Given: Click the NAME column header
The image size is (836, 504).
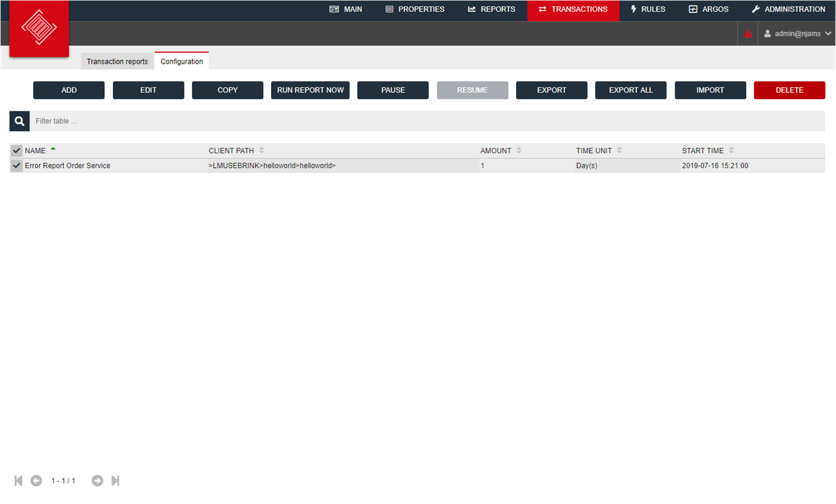Looking at the screenshot, I should click(x=35, y=151).
